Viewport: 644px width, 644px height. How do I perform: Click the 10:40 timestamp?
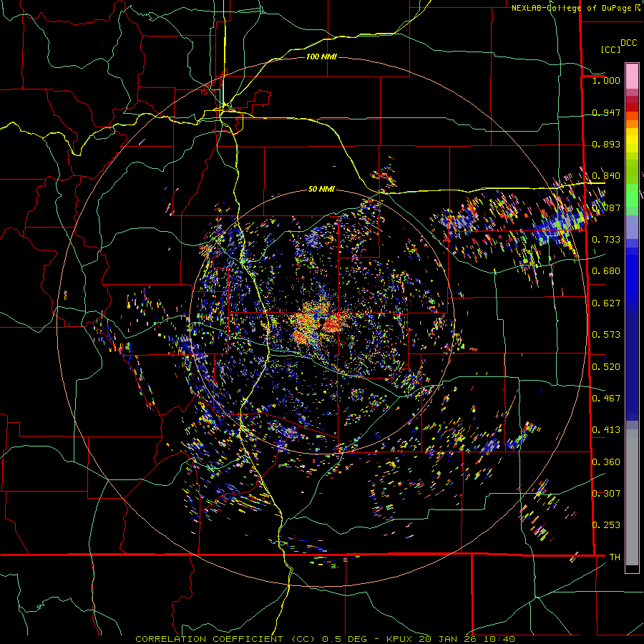[x=499, y=639]
